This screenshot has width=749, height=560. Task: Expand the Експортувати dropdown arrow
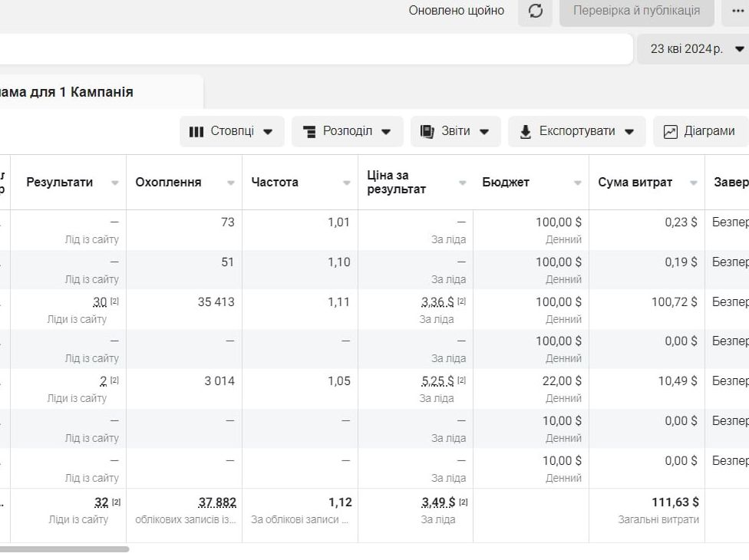pyautogui.click(x=629, y=131)
